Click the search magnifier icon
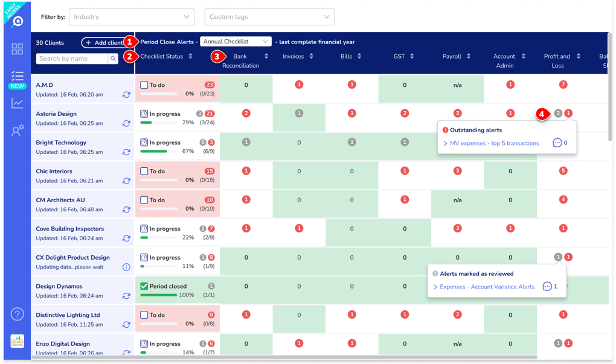This screenshot has width=616, height=364. (x=113, y=59)
